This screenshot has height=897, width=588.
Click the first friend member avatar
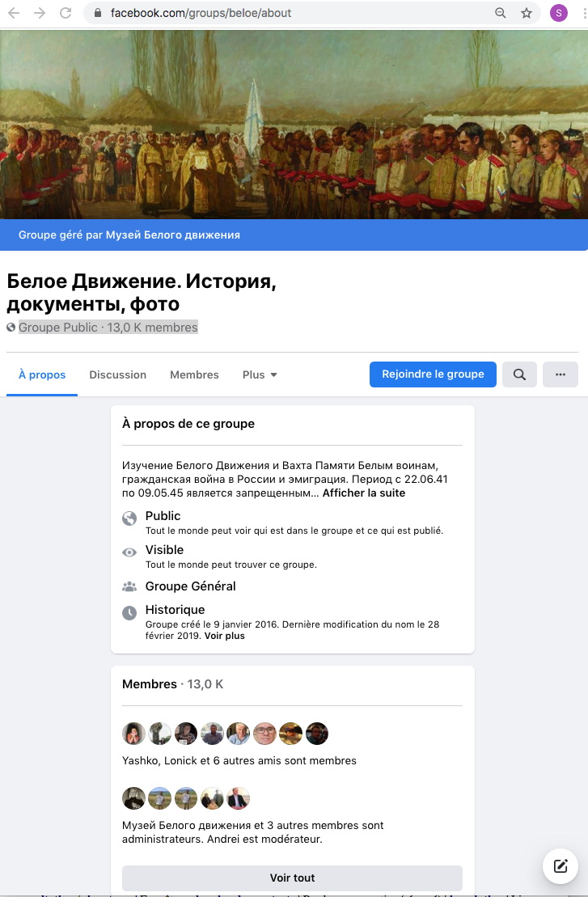[133, 734]
